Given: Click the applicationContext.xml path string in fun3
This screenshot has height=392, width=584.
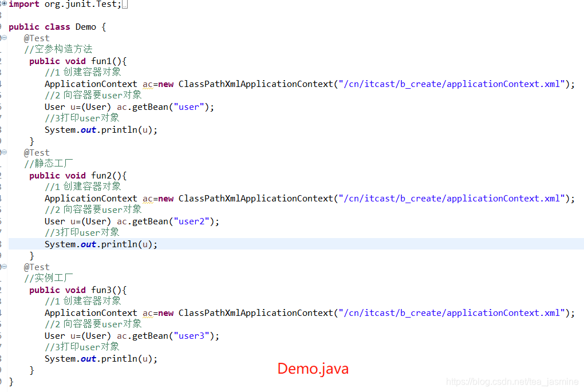Looking at the screenshot, I should coord(451,312).
